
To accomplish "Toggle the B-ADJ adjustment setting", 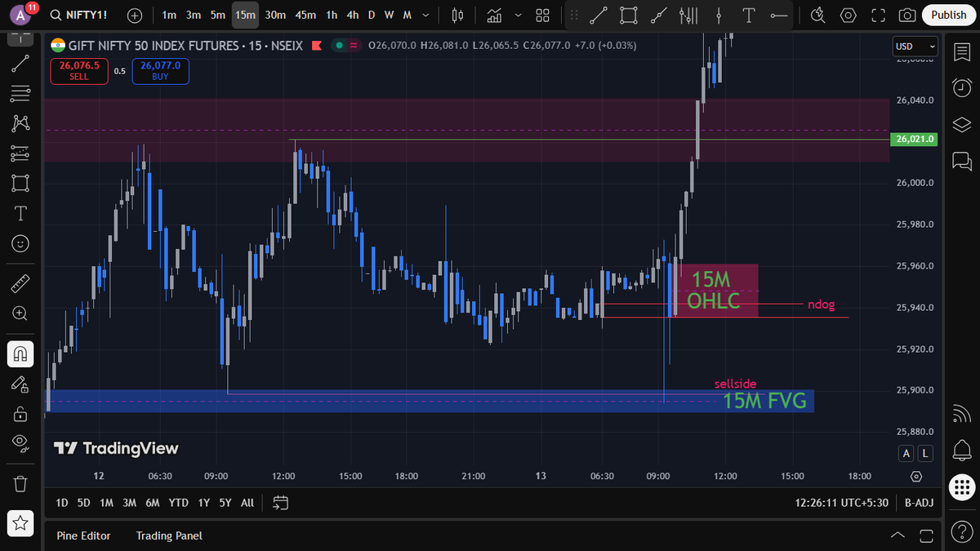I will pyautogui.click(x=919, y=503).
